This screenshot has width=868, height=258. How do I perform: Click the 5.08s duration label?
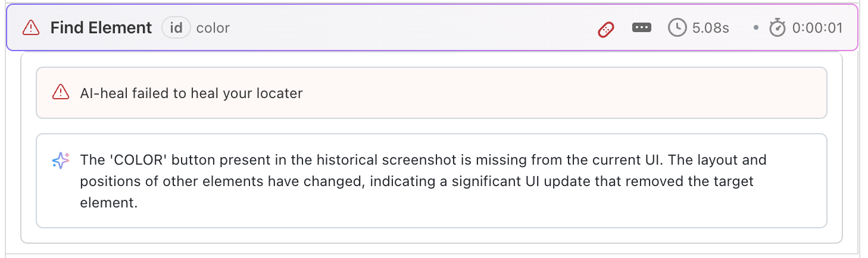tap(710, 28)
